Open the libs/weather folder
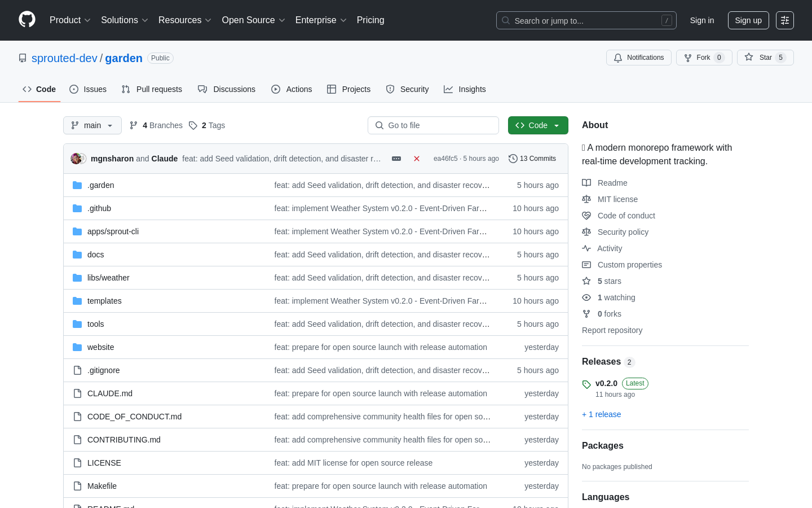This screenshot has width=812, height=508. coord(108,278)
